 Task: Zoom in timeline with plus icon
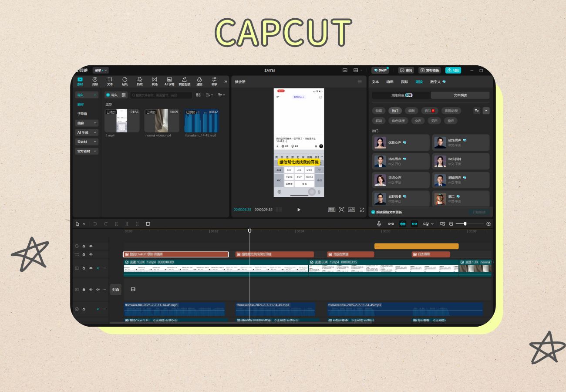489,224
